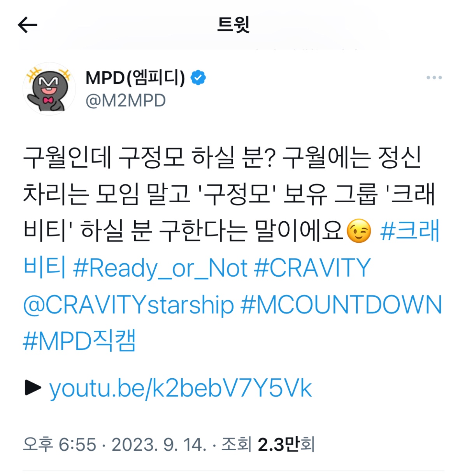This screenshot has width=467, height=476.
Task: Open the #Ready_or_Not hashtag
Action: click(160, 268)
